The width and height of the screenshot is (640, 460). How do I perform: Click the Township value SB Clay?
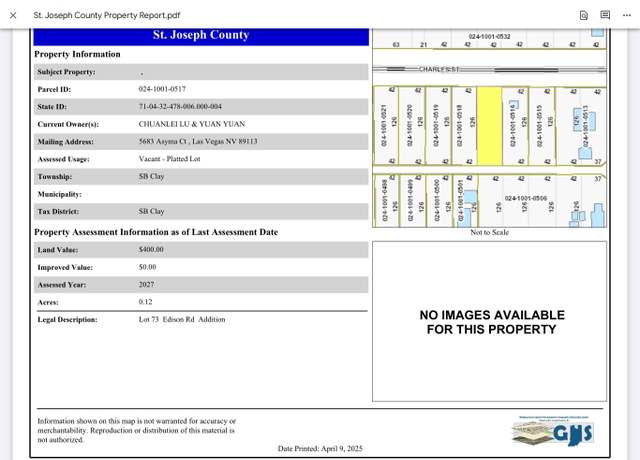[x=151, y=176]
